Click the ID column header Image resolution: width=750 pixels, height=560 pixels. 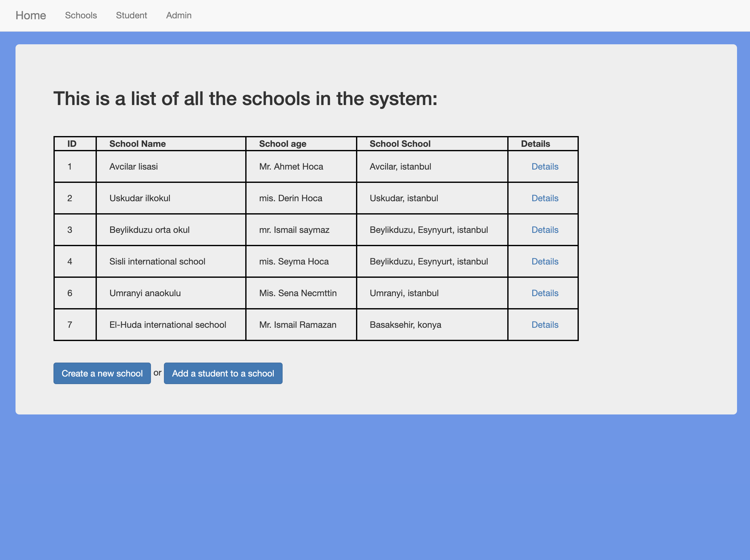tap(71, 143)
